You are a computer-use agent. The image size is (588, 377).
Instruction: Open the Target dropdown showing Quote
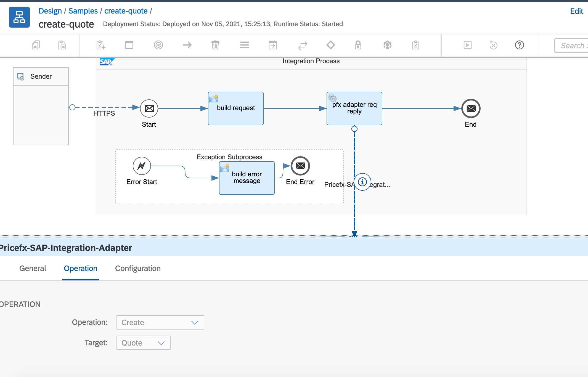click(143, 343)
